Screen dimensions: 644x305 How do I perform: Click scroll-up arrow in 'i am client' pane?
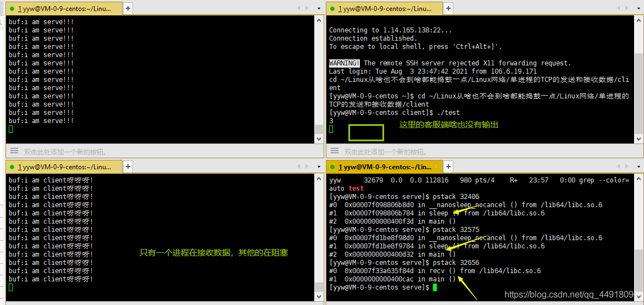coord(319,178)
